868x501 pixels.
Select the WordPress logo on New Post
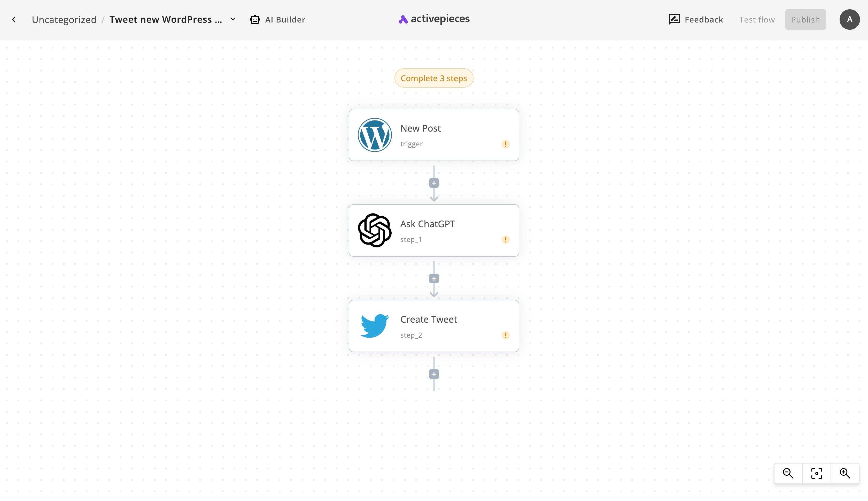(x=375, y=135)
